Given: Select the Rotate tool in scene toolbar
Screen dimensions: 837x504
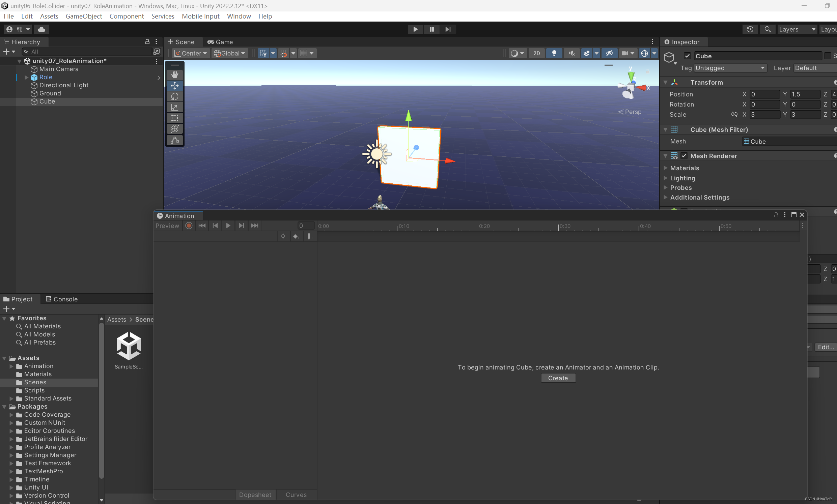Looking at the screenshot, I should pyautogui.click(x=175, y=96).
